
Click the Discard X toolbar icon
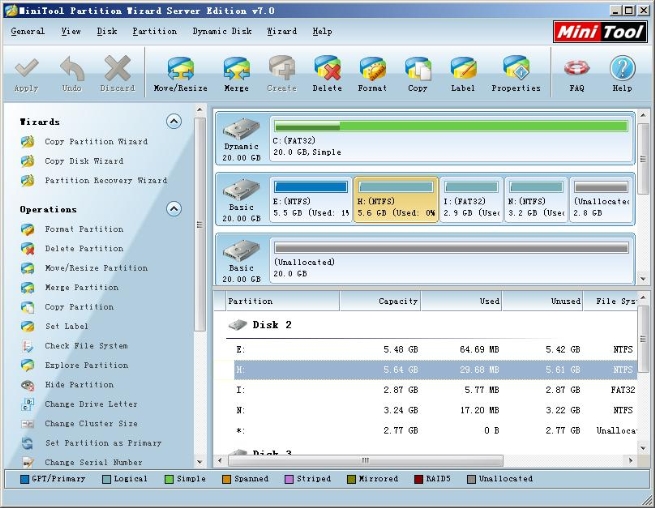pos(117,69)
